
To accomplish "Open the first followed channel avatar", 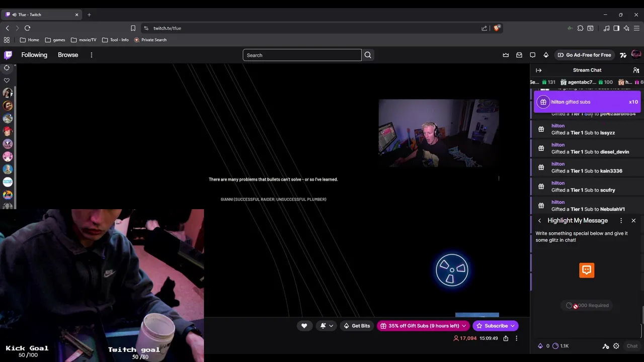I will (x=8, y=93).
